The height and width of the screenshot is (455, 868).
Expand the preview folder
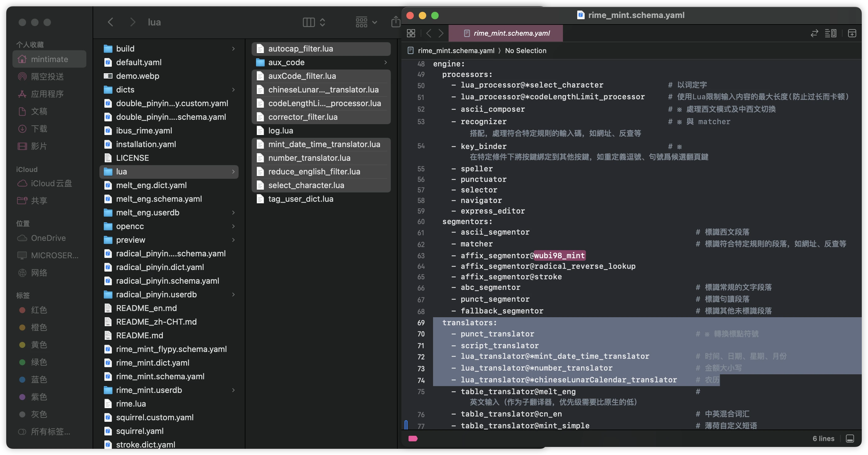point(233,240)
